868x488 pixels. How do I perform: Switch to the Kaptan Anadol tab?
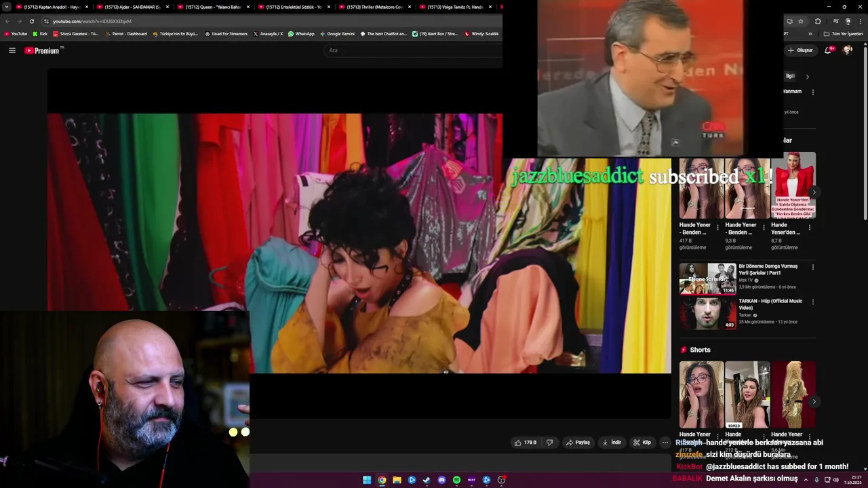(x=52, y=7)
